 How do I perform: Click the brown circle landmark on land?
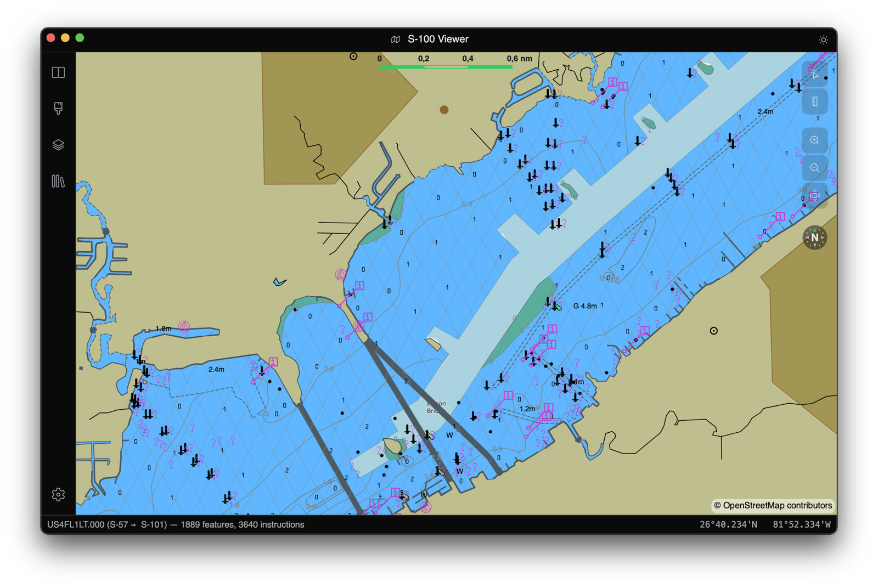[444, 110]
